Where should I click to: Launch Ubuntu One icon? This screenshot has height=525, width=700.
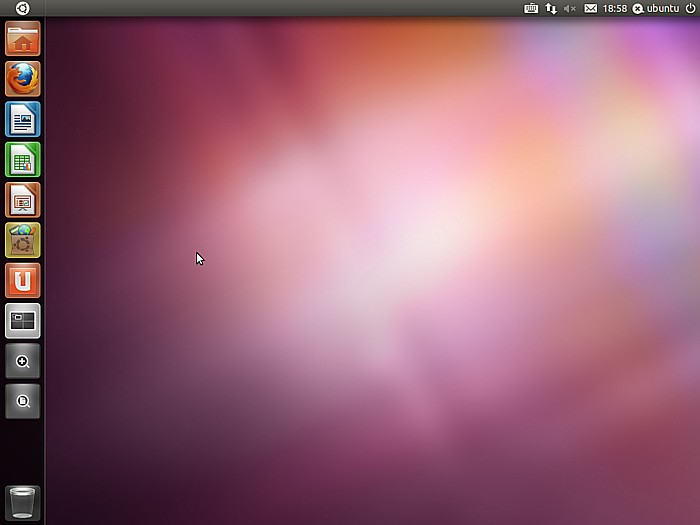(23, 280)
